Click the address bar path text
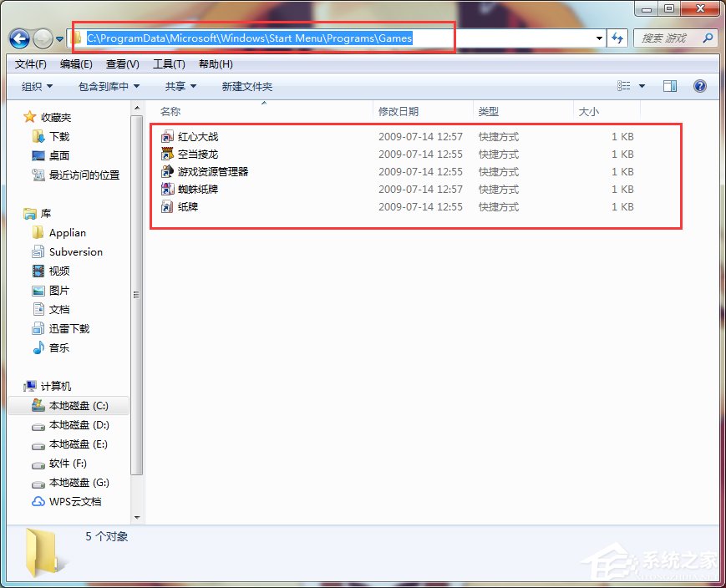Screen dimensions: 726x588 click(249, 38)
